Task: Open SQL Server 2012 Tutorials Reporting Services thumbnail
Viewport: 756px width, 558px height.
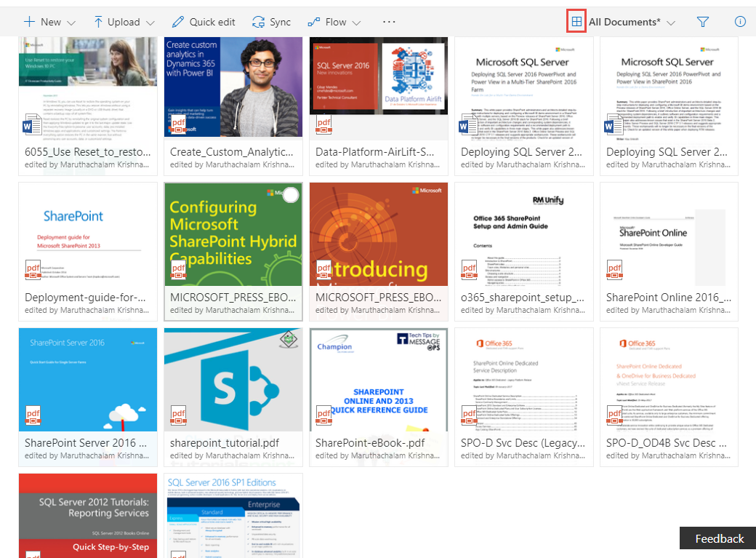Action: pyautogui.click(x=88, y=516)
